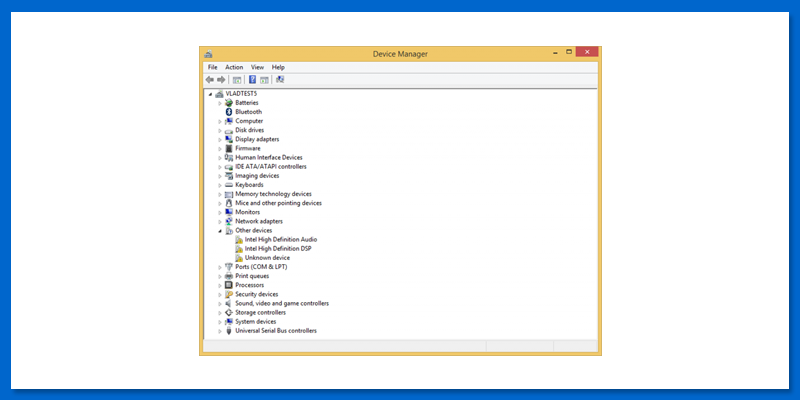Image resolution: width=800 pixels, height=400 pixels.
Task: Select the Mice and other pointing devices icon
Action: click(229, 203)
